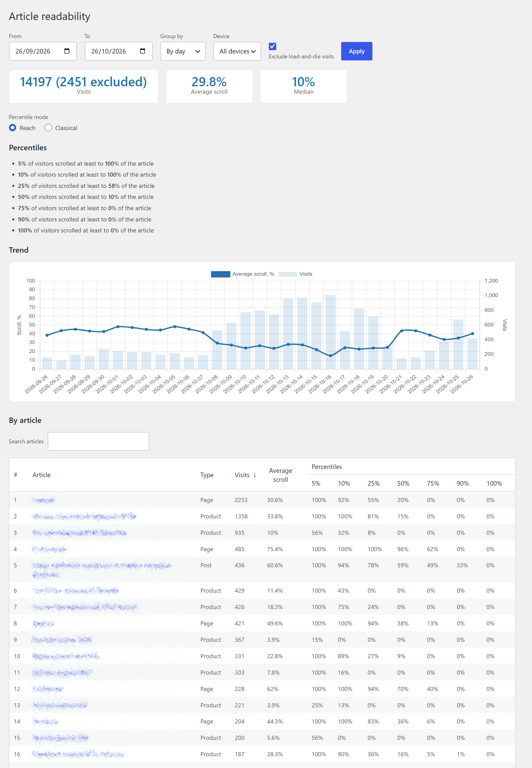The height and width of the screenshot is (768, 532).
Task: Click the 29.8% Average scroll card
Action: pos(209,87)
